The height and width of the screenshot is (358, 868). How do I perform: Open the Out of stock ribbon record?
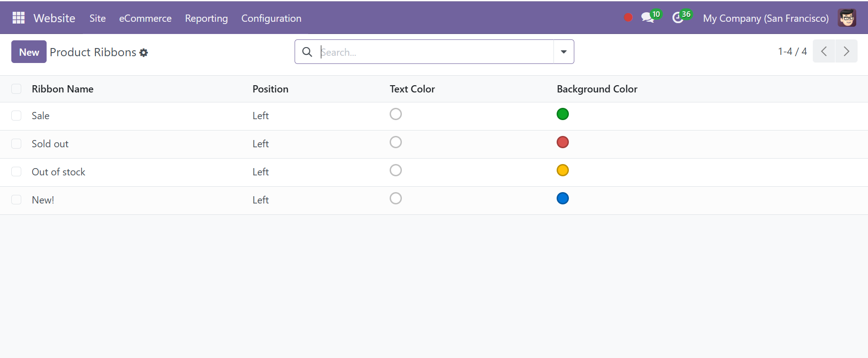pos(58,172)
